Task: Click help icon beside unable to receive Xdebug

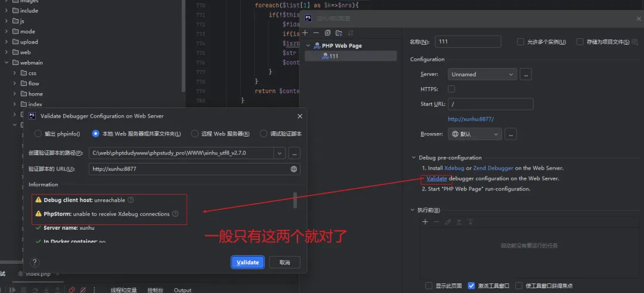Action: coord(175,214)
